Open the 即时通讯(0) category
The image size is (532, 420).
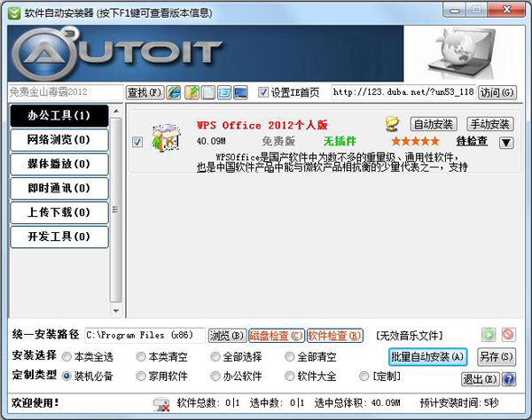(x=59, y=188)
